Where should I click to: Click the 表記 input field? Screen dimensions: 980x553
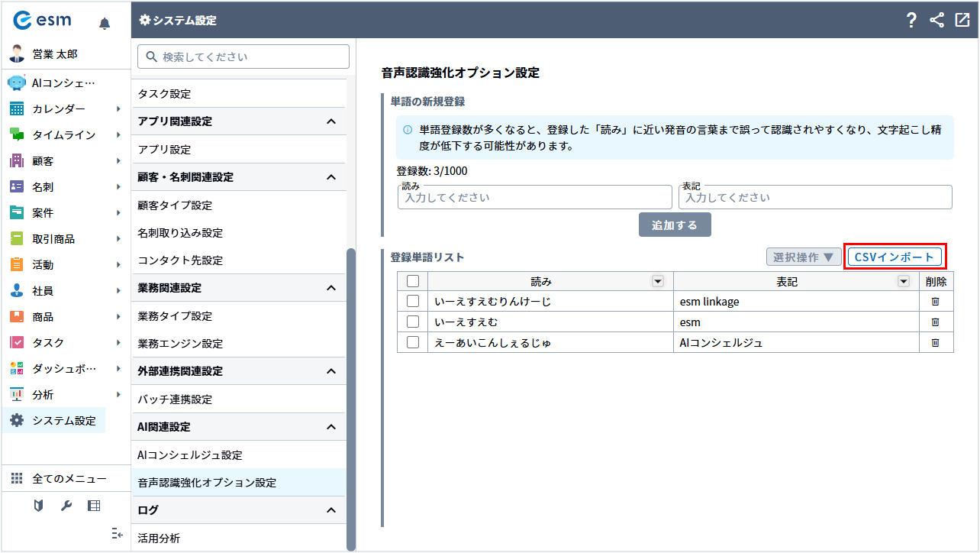pyautogui.click(x=814, y=198)
